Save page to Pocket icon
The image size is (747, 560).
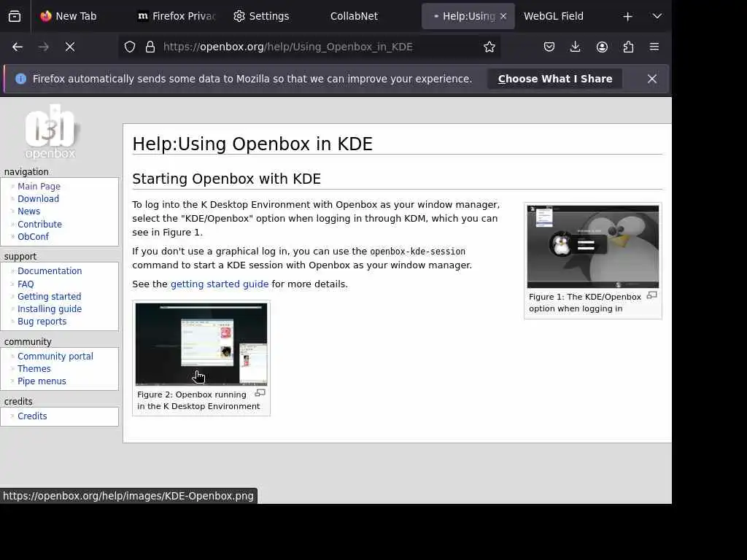tap(549, 47)
